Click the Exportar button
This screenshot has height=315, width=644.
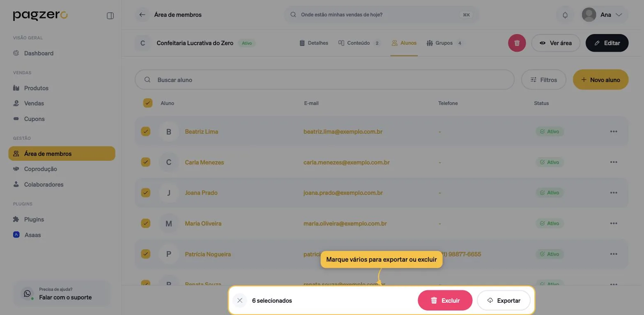[x=504, y=301]
